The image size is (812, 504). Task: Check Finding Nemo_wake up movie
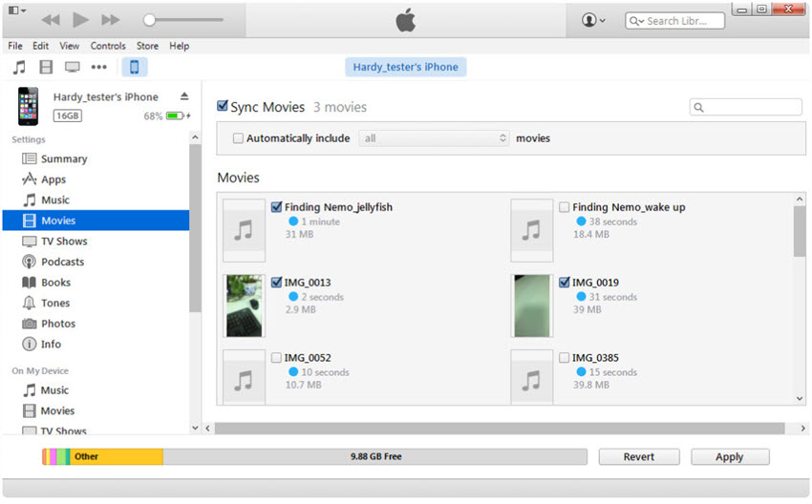pos(564,207)
